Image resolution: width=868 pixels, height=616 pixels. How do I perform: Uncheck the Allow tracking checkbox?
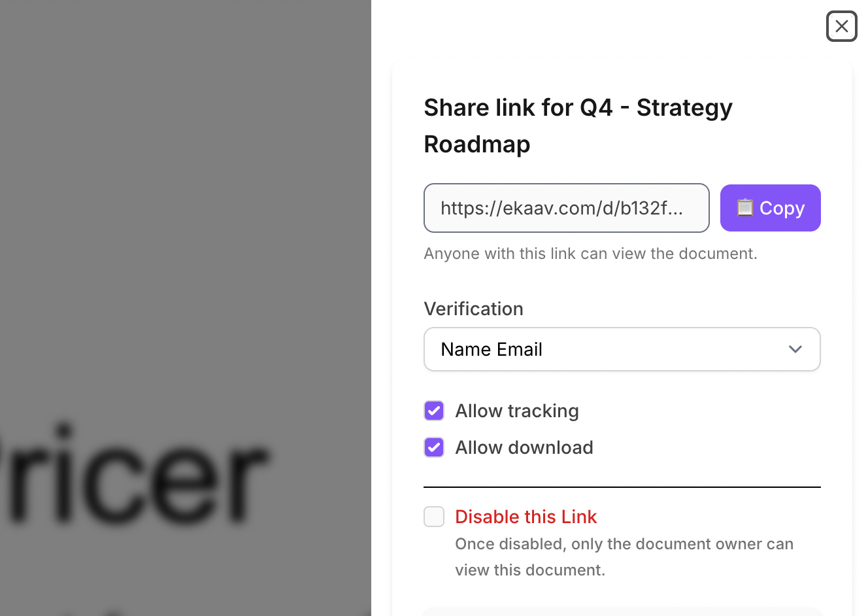(x=434, y=411)
